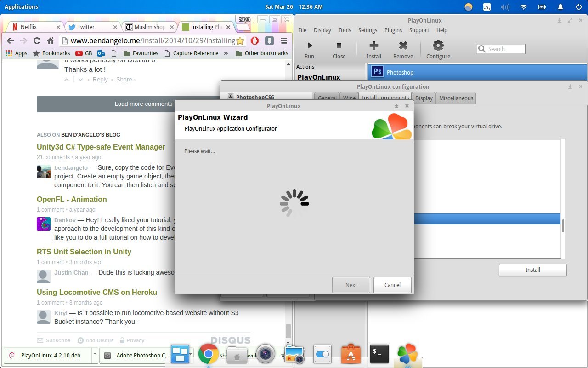Reload the page in Chrome
588x368 pixels.
pyautogui.click(x=37, y=40)
